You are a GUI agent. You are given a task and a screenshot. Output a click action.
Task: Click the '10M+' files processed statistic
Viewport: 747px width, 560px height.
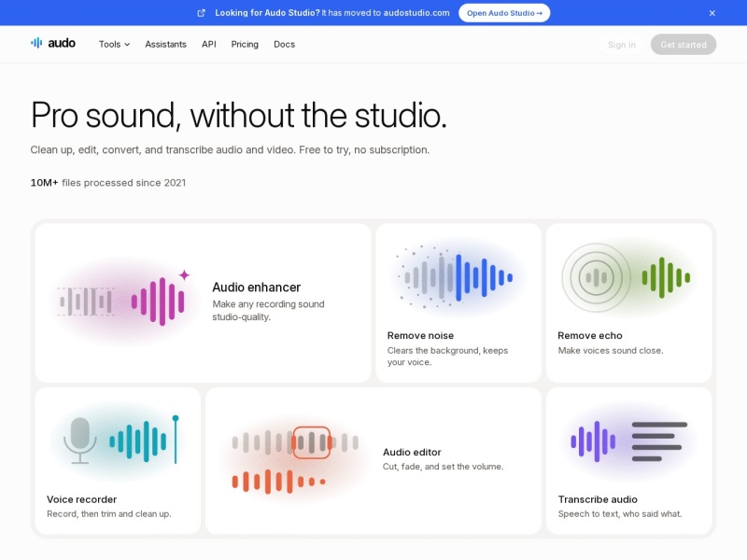point(44,183)
